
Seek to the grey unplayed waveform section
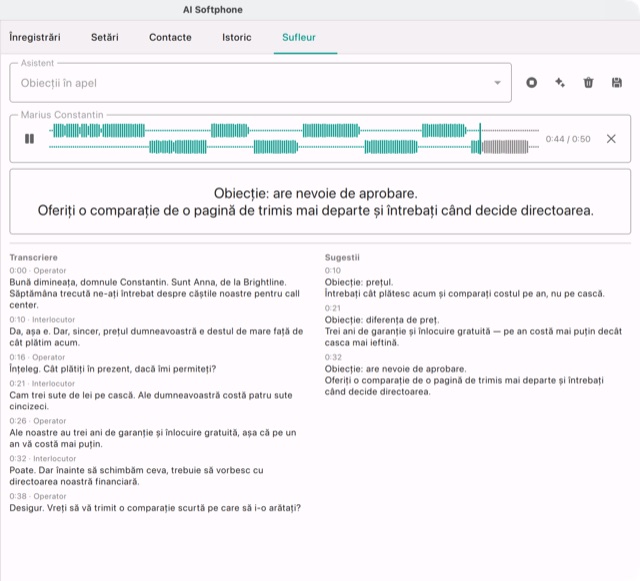pyautogui.click(x=505, y=147)
